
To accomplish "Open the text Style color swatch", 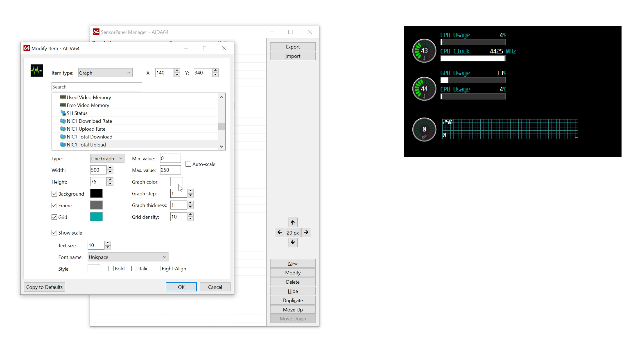I will [94, 269].
